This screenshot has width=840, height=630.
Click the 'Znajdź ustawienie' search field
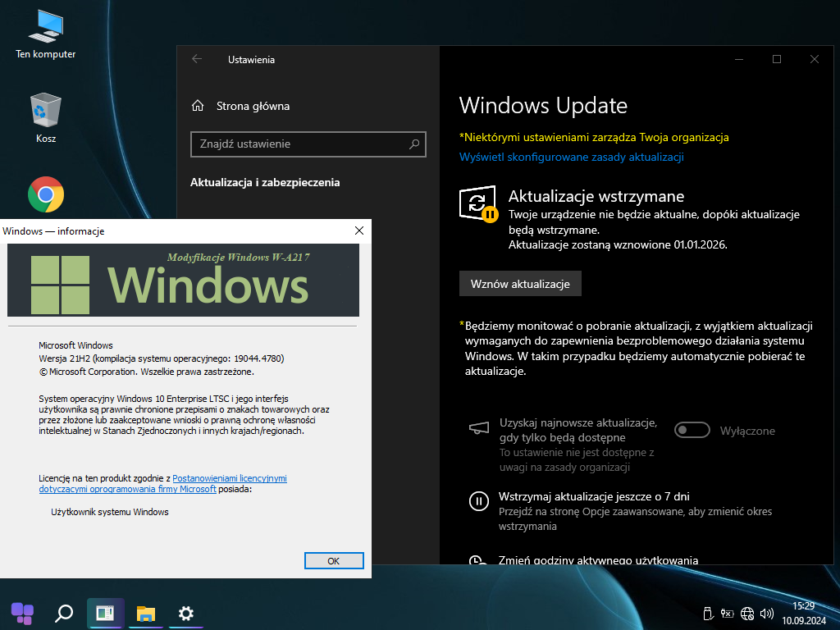coord(300,144)
